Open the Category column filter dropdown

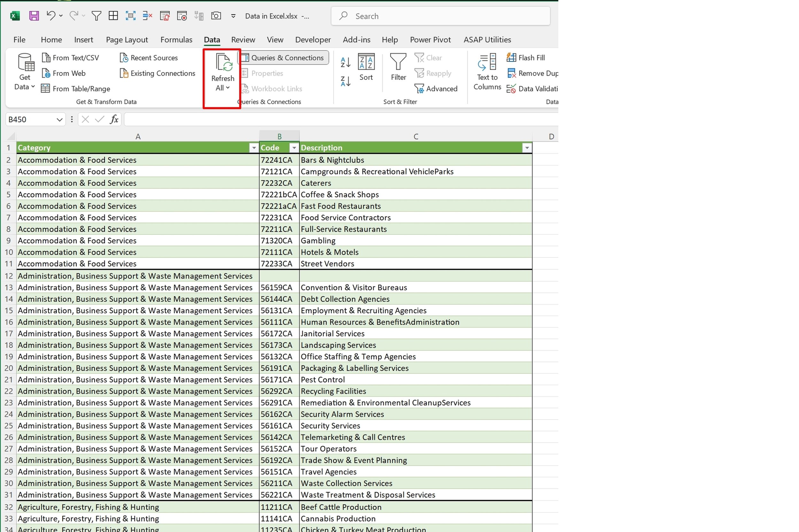click(x=253, y=148)
